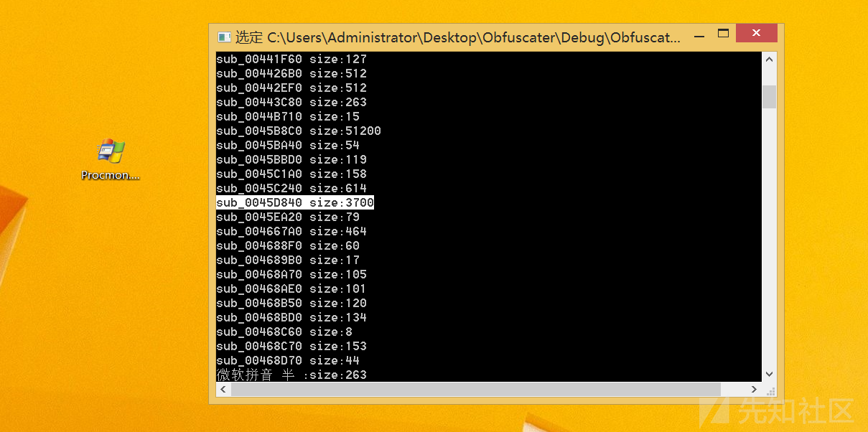
Task: Click the vertical scrollbar up arrow
Action: [769, 59]
